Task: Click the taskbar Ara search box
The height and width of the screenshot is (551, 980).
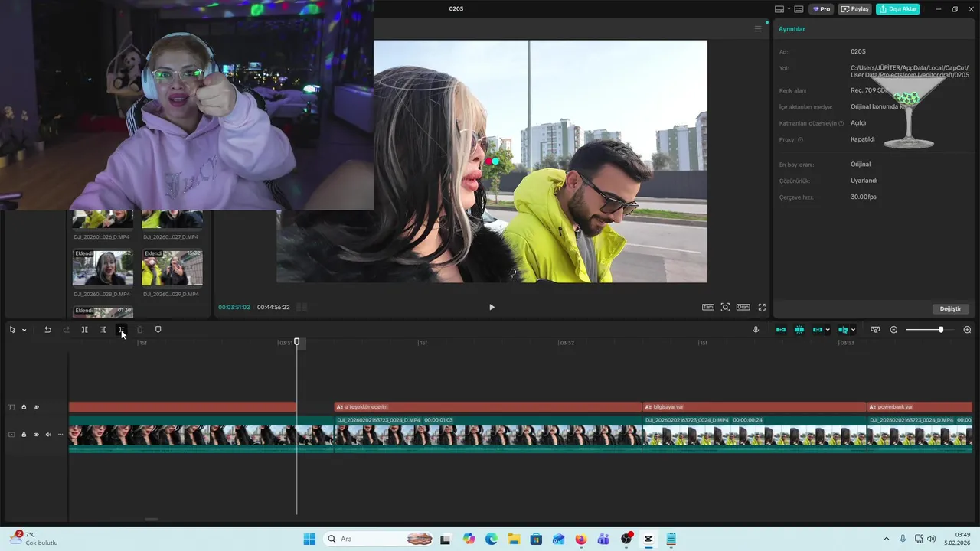Action: [x=379, y=539]
